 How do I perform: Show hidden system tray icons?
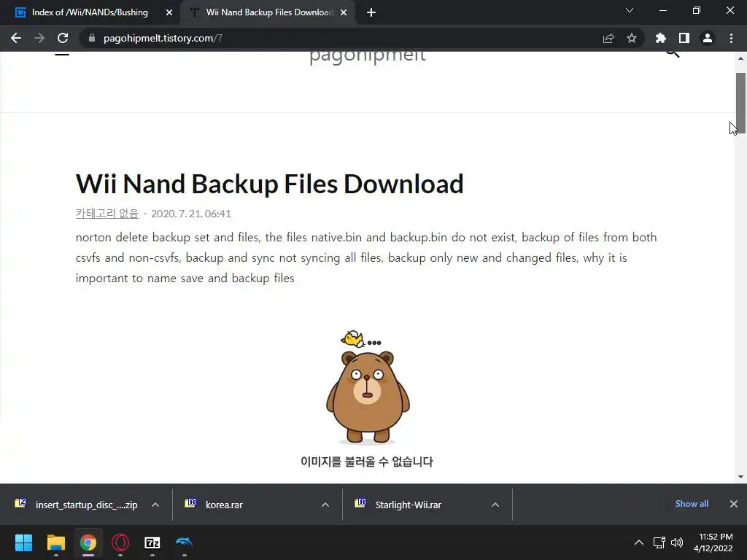click(639, 542)
